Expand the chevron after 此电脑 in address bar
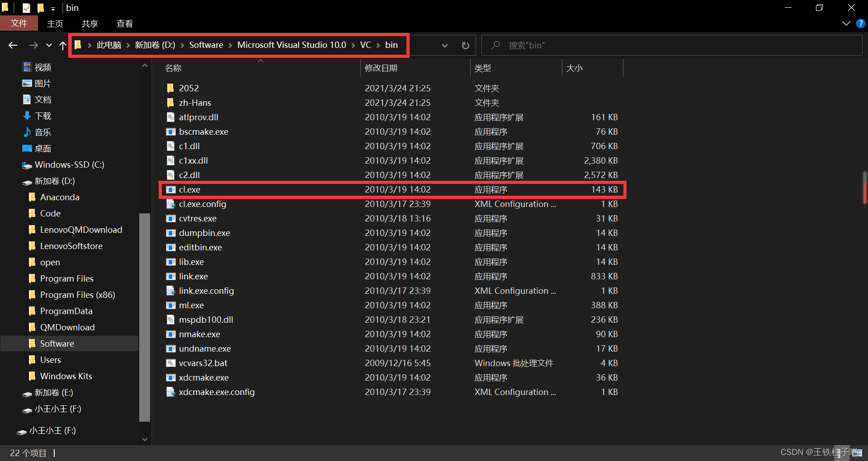This screenshot has width=868, height=461. [x=128, y=45]
